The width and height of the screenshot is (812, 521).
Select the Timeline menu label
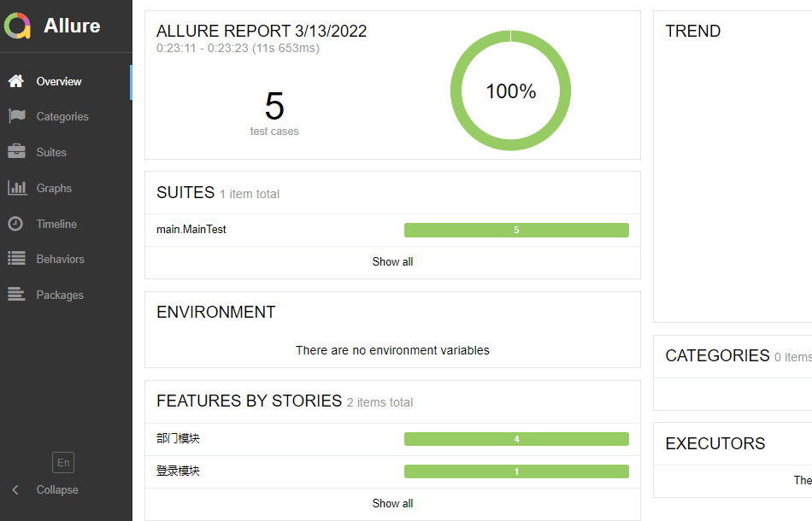coord(56,224)
